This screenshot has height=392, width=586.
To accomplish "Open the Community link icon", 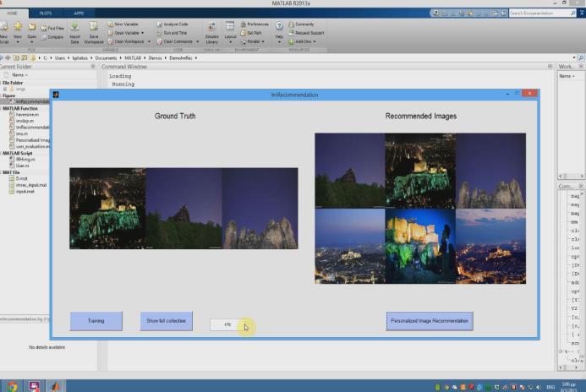I will coord(291,24).
